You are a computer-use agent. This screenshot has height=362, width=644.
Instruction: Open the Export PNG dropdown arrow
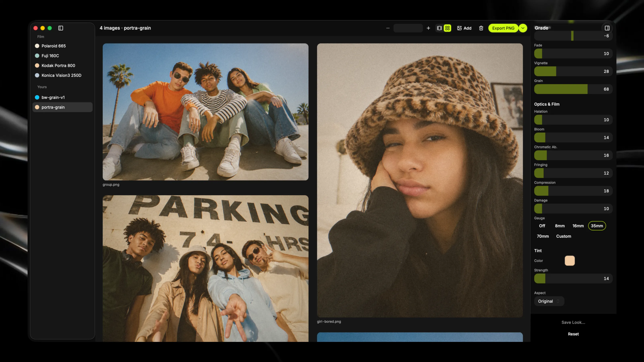[523, 28]
